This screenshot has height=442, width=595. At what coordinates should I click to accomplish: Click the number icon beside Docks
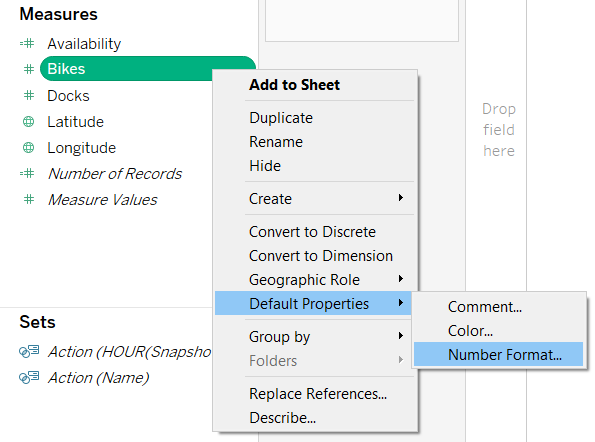(29, 95)
